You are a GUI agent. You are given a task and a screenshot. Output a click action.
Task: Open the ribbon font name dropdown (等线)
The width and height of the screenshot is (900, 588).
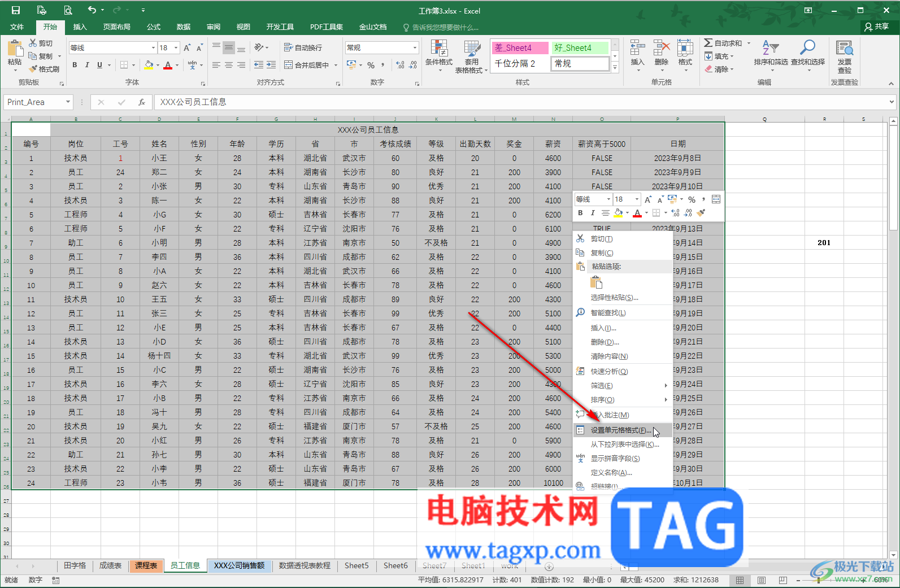153,48
